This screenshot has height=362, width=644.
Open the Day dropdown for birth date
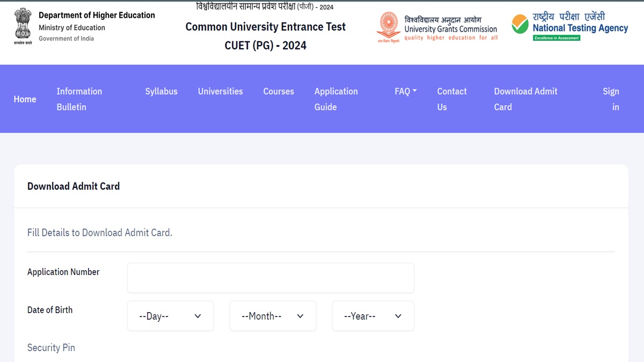click(x=171, y=316)
